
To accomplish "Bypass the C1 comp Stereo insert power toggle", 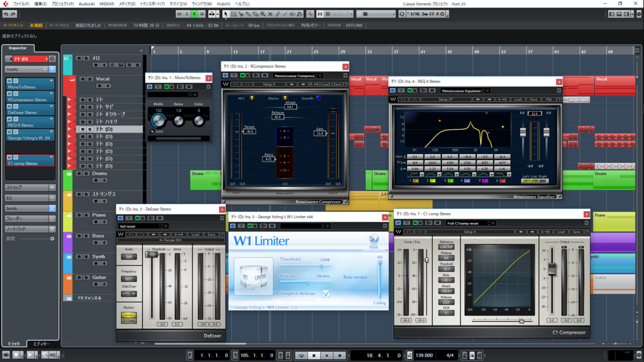I will pos(9,157).
